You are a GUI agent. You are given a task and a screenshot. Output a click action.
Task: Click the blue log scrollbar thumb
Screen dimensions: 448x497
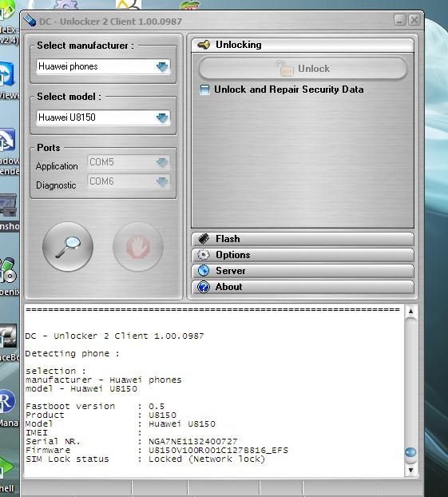410,452
